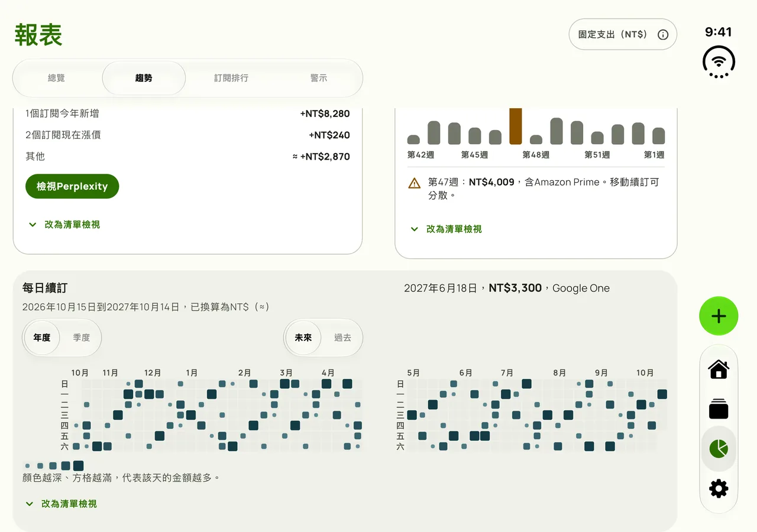Select the orange week 47 bar
The image size is (757, 532).
pyautogui.click(x=516, y=126)
